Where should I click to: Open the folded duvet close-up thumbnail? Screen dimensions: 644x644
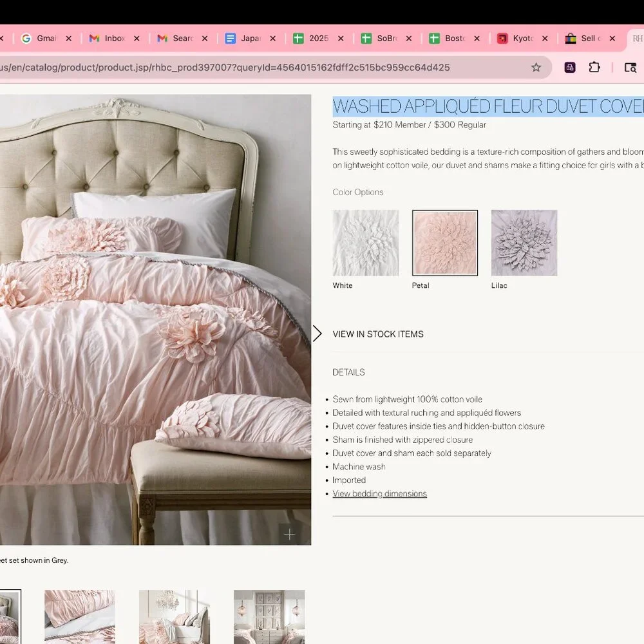pos(80,617)
